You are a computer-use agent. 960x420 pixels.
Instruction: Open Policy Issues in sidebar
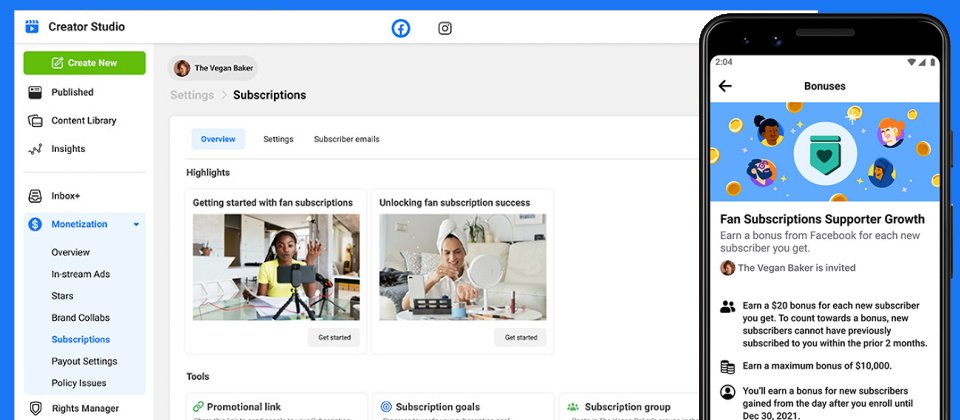[x=79, y=383]
